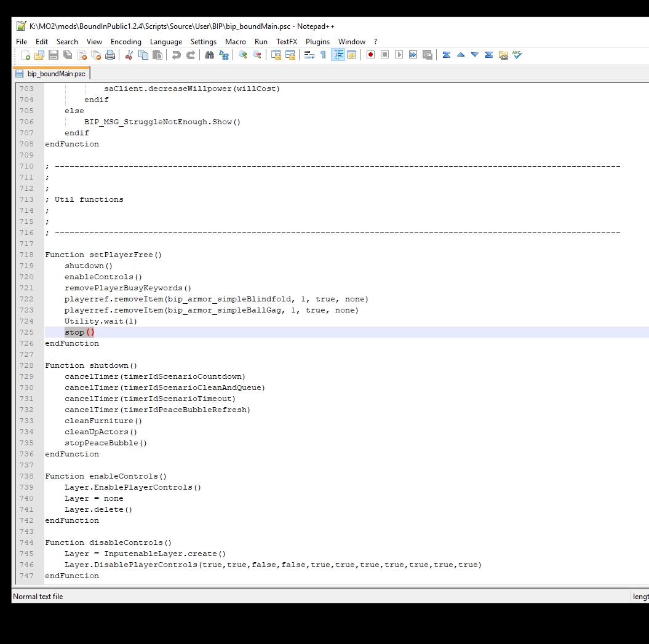Click the '; Util functions' comment
Image resolution: width=649 pixels, height=644 pixels.
[84, 199]
